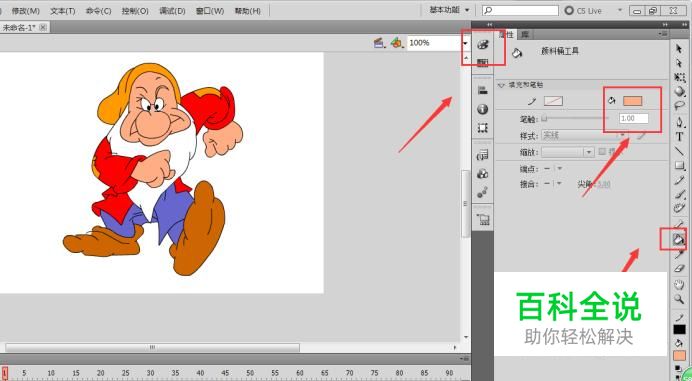
Task: Select the Brush tool
Action: pos(680,194)
